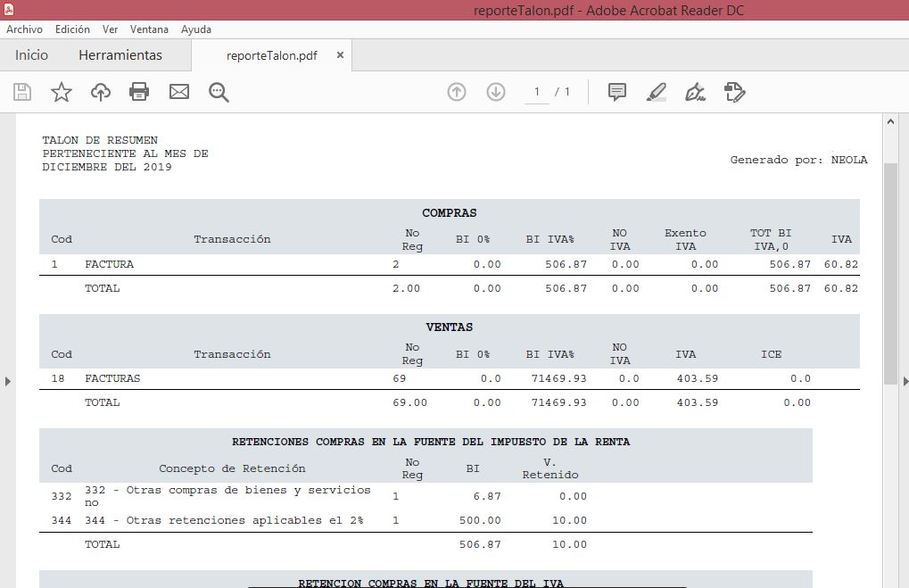The height and width of the screenshot is (588, 909).
Task: Select the highlight text pen tool
Action: click(x=657, y=92)
